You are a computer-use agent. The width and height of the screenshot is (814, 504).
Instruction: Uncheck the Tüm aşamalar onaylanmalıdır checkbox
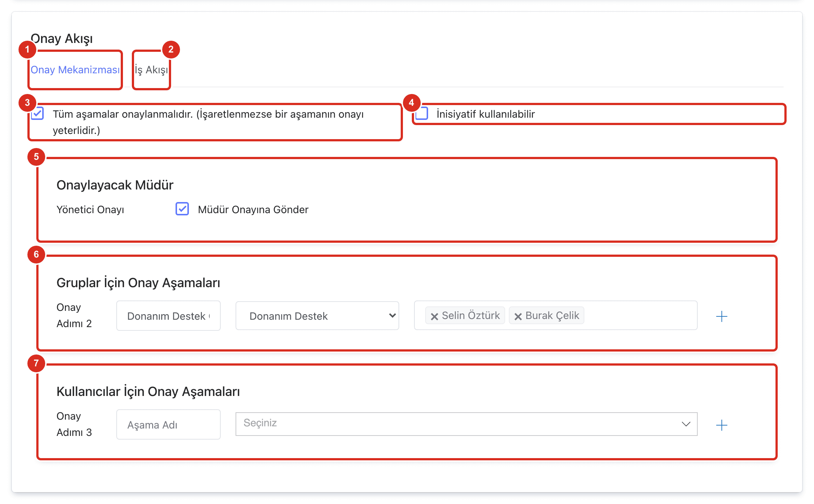tap(37, 114)
